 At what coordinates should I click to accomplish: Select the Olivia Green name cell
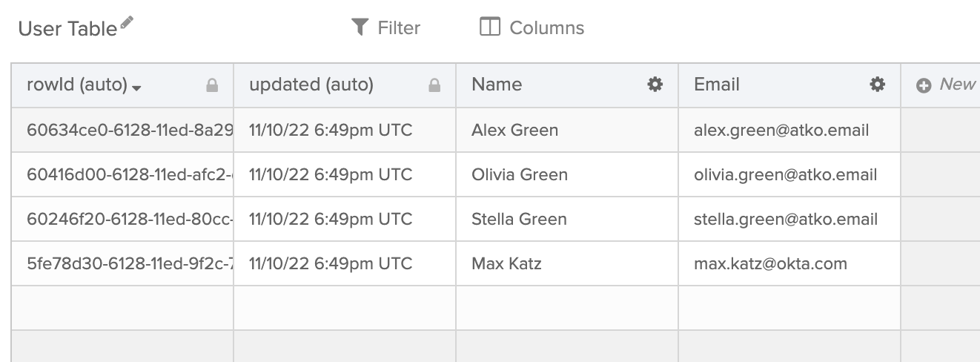[567, 174]
